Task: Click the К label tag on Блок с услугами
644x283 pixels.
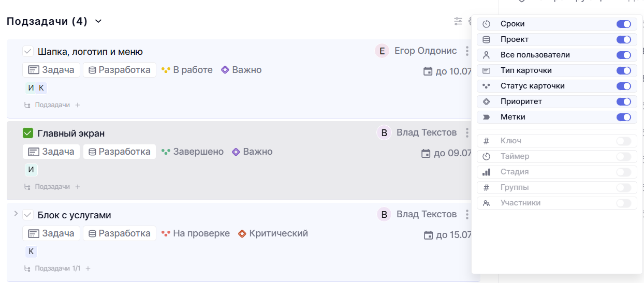Action: (x=31, y=251)
